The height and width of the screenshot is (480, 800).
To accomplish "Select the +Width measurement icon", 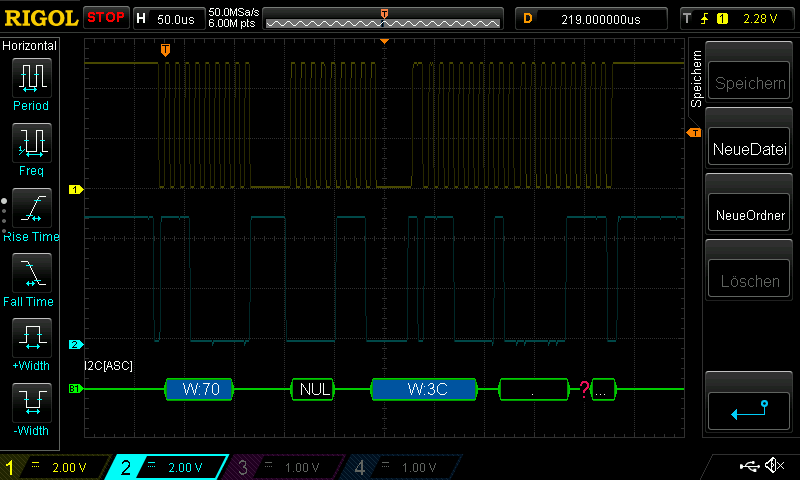I will point(32,337).
